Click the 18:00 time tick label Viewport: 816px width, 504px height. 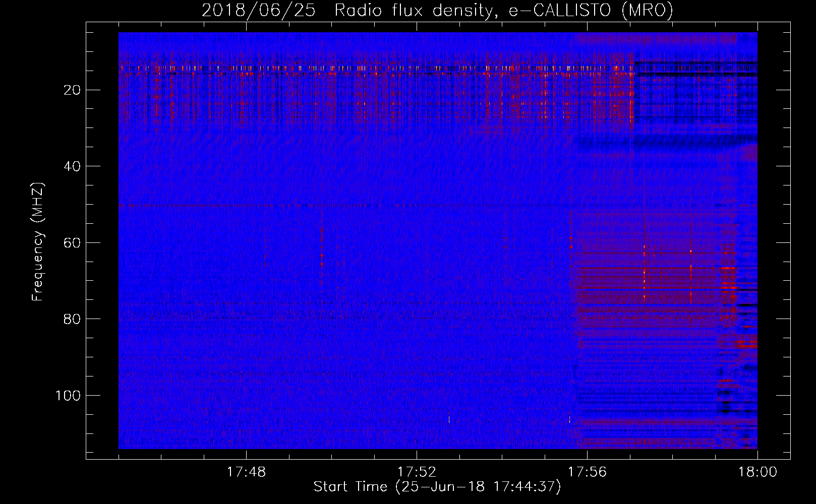(x=757, y=472)
